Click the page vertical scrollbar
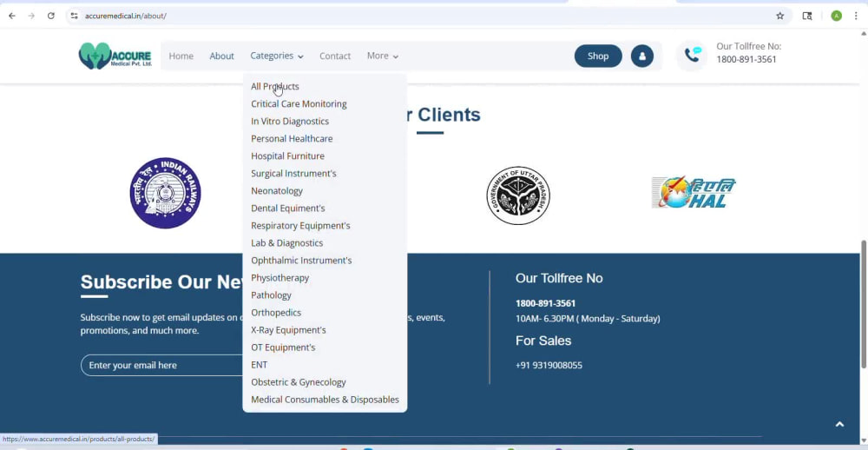This screenshot has height=450, width=868. click(864, 304)
